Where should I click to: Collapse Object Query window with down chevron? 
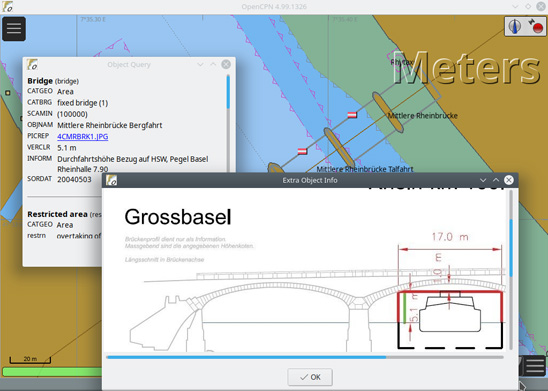[x=200, y=64]
